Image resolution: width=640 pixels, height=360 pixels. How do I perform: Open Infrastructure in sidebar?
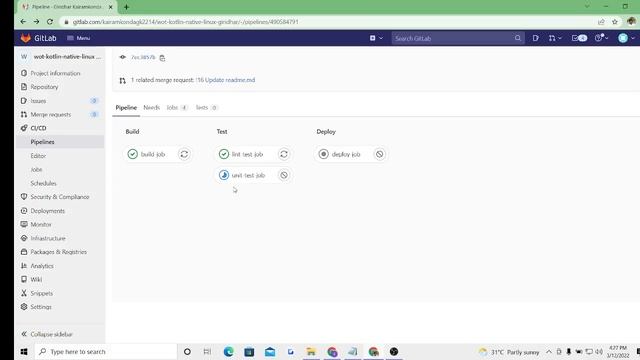pyautogui.click(x=48, y=238)
